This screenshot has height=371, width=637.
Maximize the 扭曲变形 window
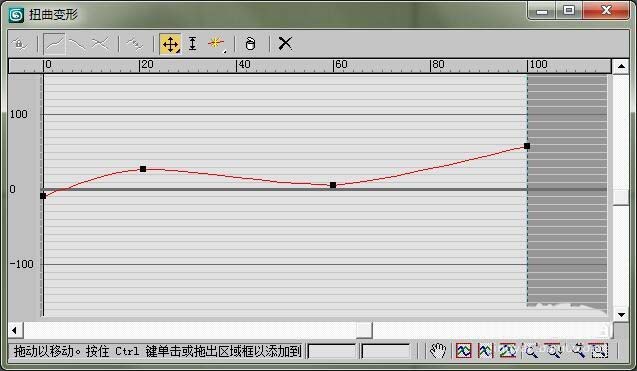point(569,11)
